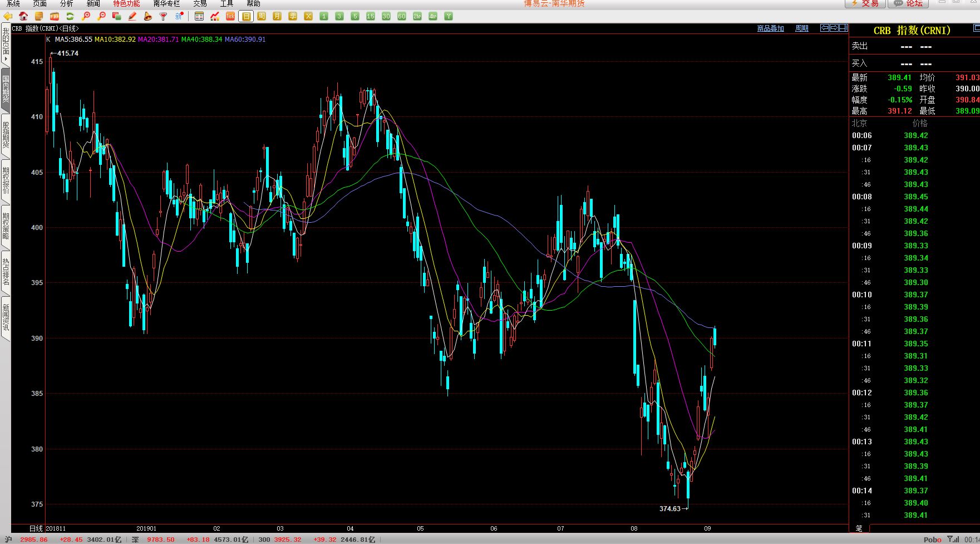Click the yellow back arrow icon
980x544 pixels.
(x=8, y=17)
